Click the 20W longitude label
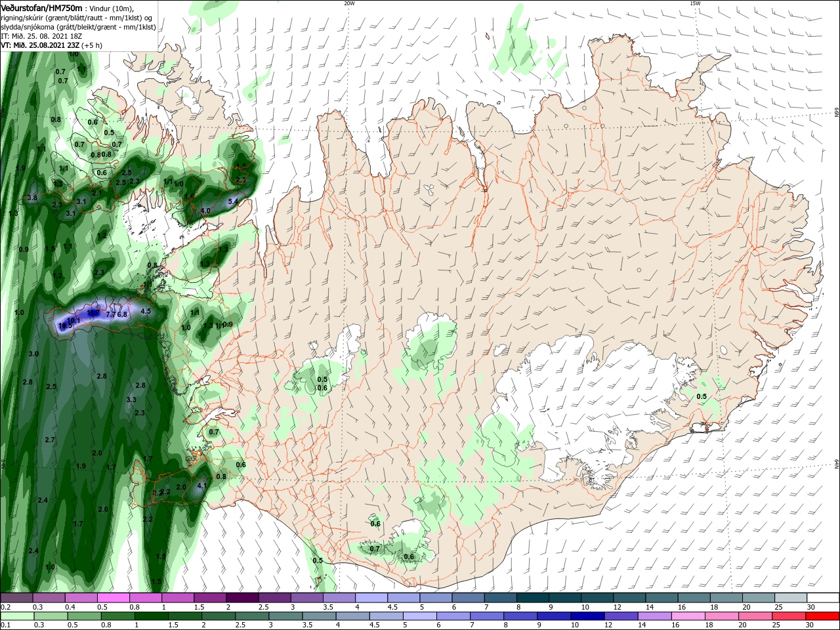Image resolution: width=840 pixels, height=630 pixels. click(x=349, y=3)
